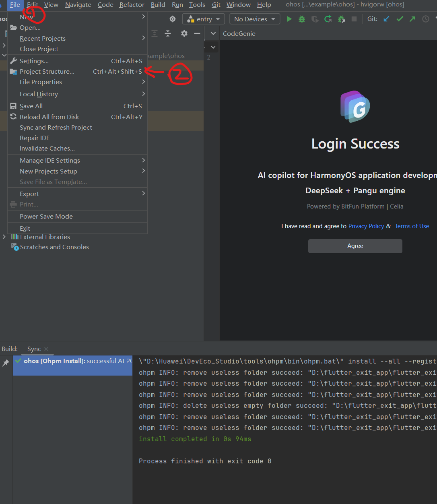Select Exit from File menu

(77, 228)
